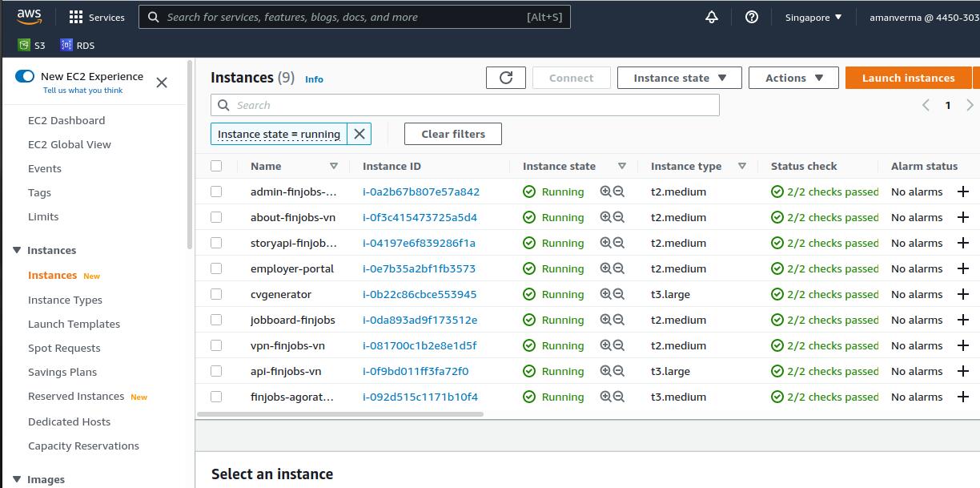Check the storyapi-finjob instance checkbox
980x488 pixels.
[216, 243]
